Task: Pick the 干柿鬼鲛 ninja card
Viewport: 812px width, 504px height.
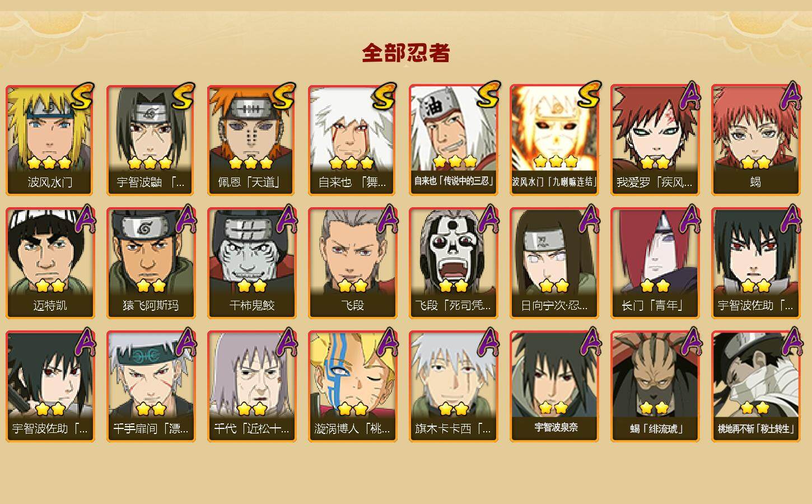Action: point(251,263)
